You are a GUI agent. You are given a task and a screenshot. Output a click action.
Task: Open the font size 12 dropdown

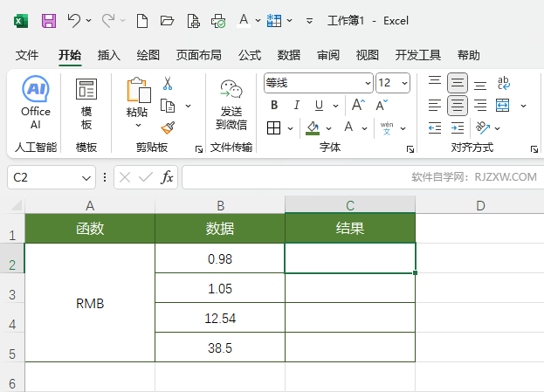pyautogui.click(x=404, y=83)
